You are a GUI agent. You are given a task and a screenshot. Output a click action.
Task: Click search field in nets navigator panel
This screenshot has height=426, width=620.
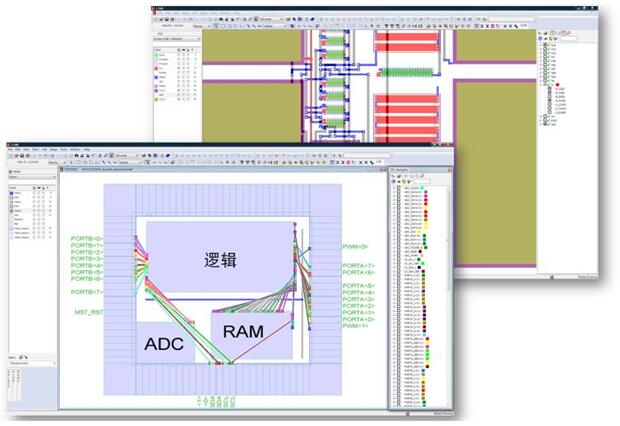(422, 182)
